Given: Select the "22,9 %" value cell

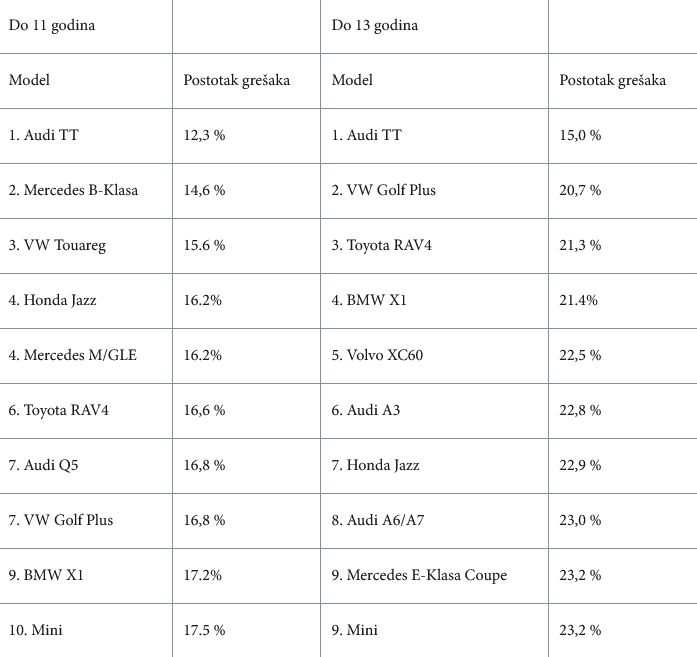Looking at the screenshot, I should 581,465.
